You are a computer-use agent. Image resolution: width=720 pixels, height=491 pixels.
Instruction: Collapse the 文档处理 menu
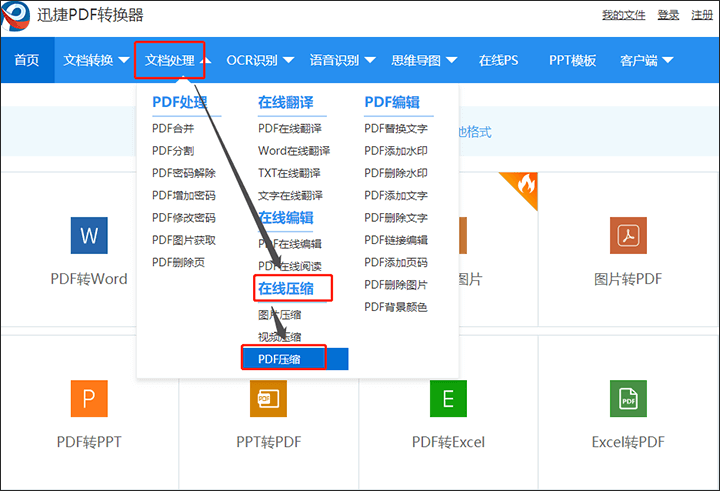[177, 61]
